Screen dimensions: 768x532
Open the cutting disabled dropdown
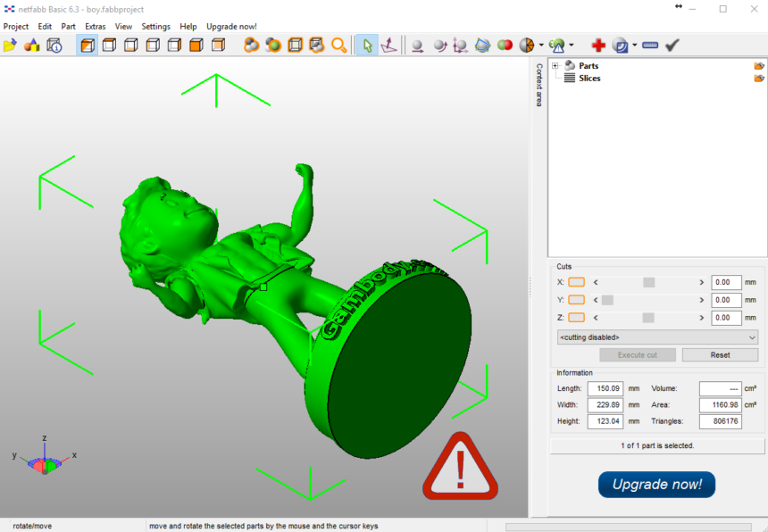657,337
